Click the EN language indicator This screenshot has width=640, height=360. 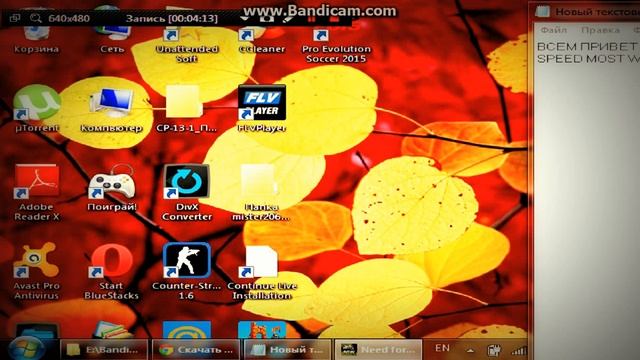point(442,348)
